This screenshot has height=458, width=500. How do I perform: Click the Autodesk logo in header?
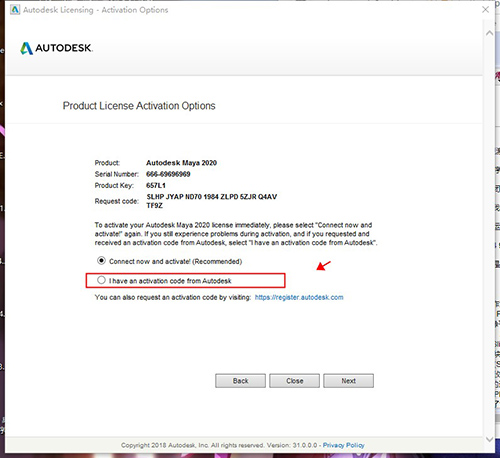(x=56, y=48)
